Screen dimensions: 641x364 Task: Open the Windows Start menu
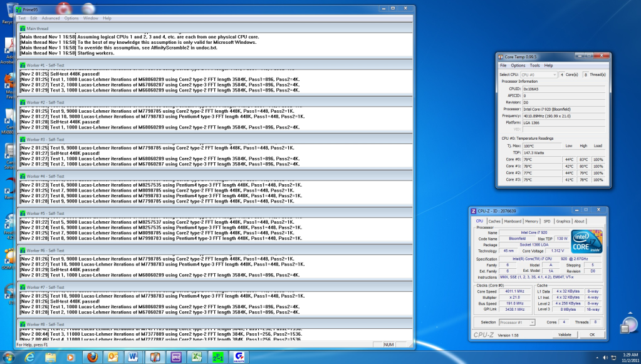[x=8, y=357]
